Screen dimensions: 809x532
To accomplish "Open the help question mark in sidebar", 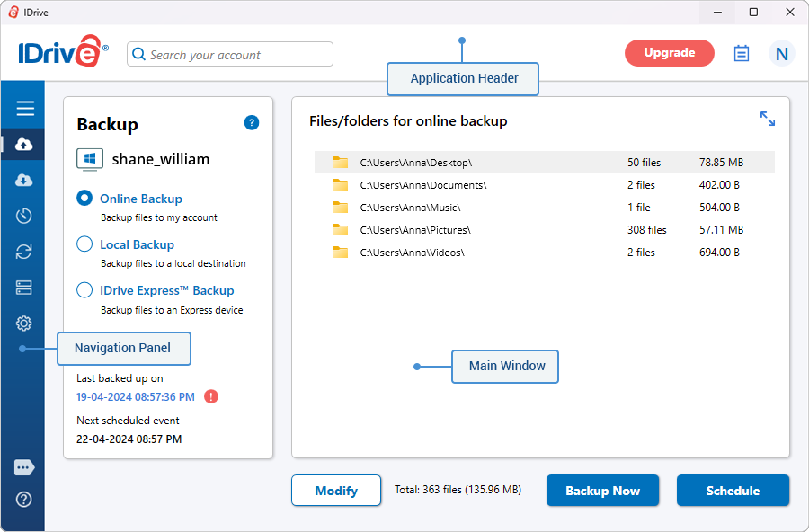I will pyautogui.click(x=24, y=500).
